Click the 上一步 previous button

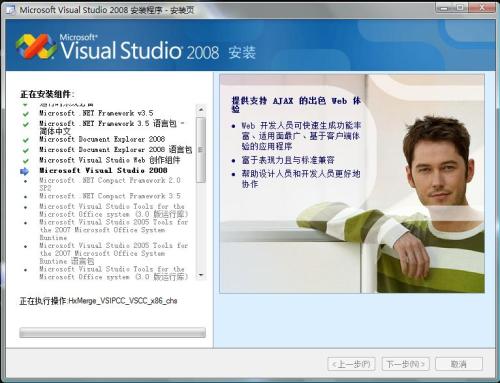(x=351, y=364)
